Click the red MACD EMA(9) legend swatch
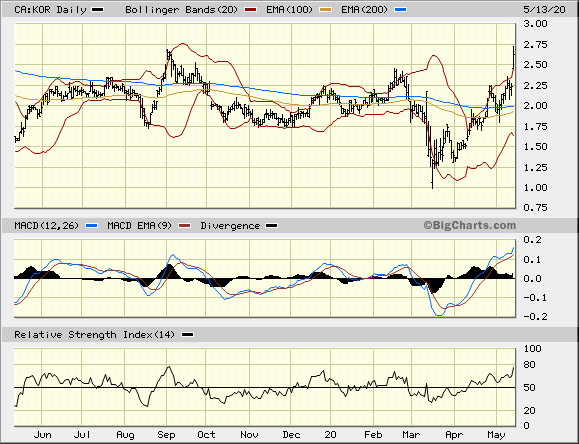Screen dimensions: 579x444 (185, 226)
